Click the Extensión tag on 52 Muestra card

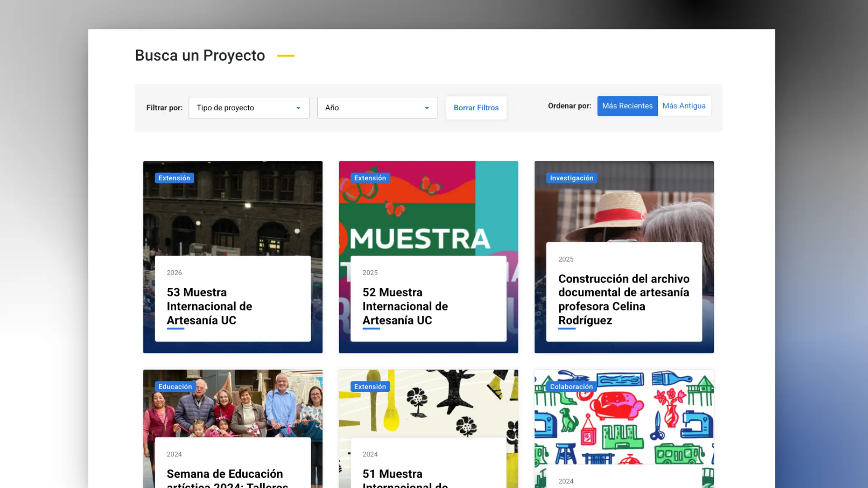[370, 178]
